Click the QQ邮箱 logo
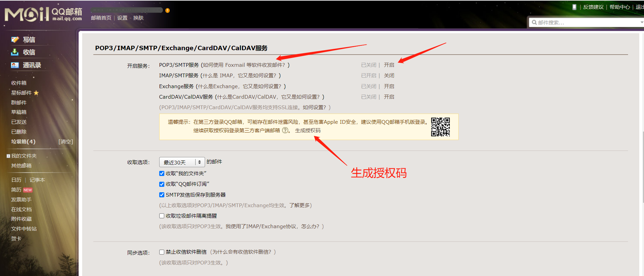This screenshot has height=276, width=644. pyautogui.click(x=43, y=14)
